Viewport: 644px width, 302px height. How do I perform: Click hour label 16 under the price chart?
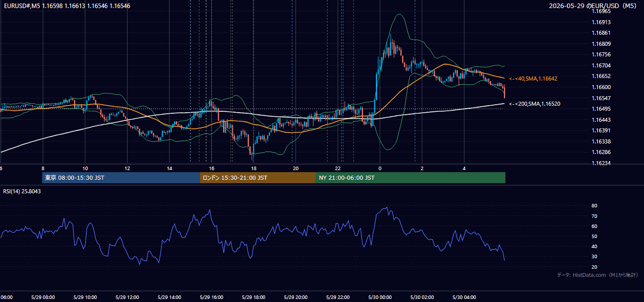(x=212, y=169)
